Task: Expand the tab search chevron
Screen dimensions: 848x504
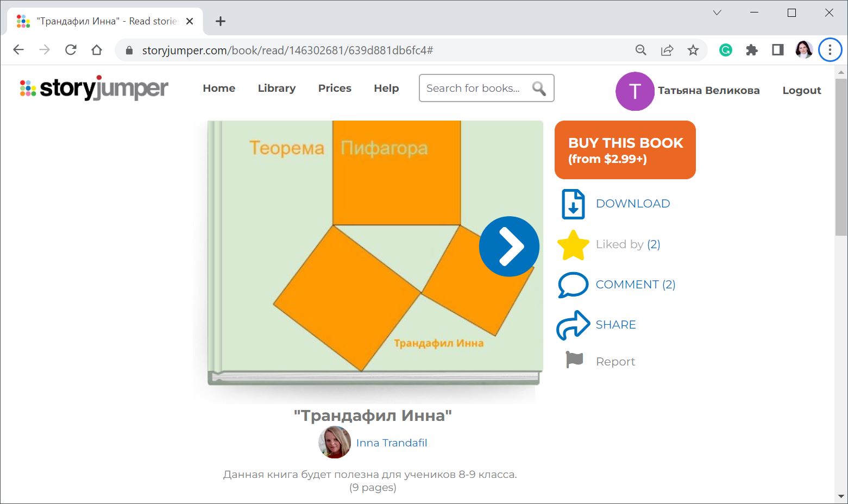Action: (717, 13)
